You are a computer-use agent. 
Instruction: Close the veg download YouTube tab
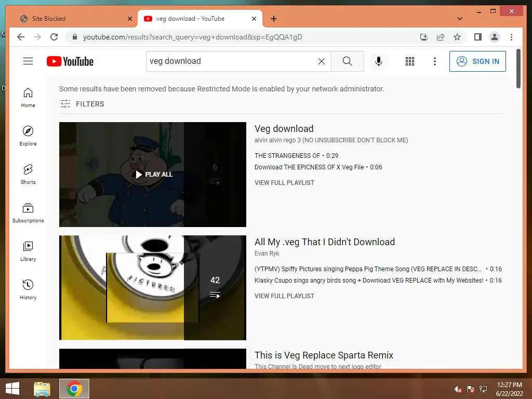coord(254,19)
